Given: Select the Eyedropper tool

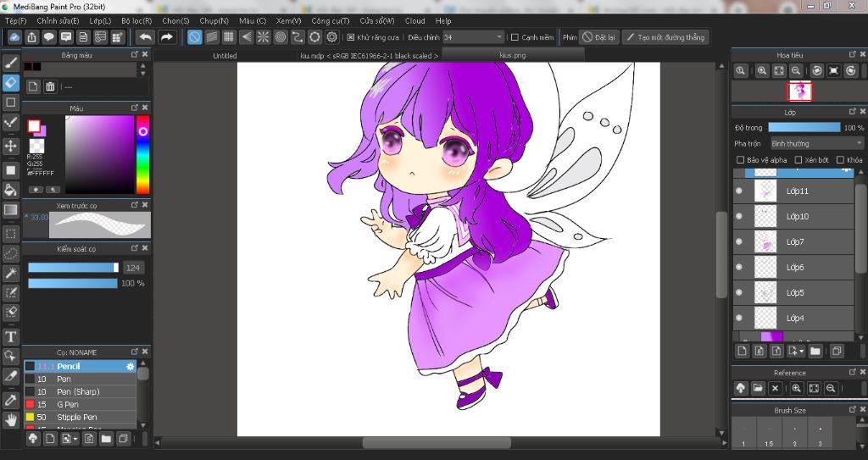Looking at the screenshot, I should click(x=10, y=400).
